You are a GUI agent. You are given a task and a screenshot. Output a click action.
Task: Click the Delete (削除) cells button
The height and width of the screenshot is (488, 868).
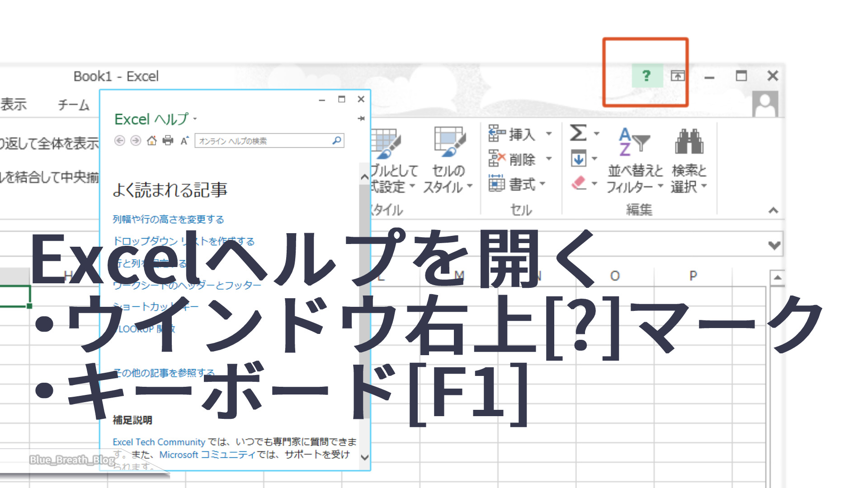pyautogui.click(x=512, y=159)
